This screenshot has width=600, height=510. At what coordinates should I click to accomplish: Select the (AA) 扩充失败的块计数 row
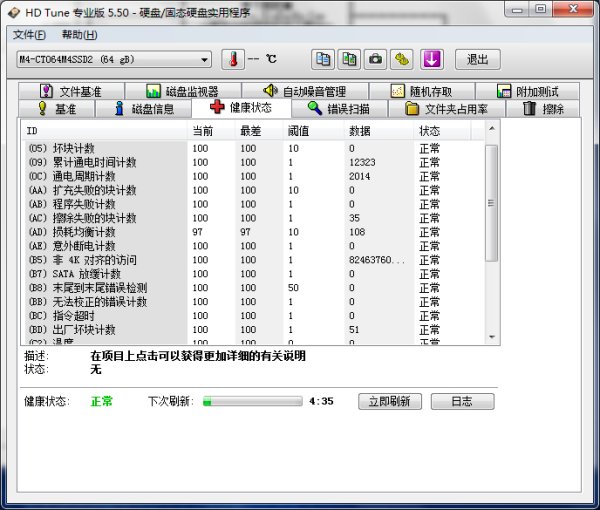point(255,190)
